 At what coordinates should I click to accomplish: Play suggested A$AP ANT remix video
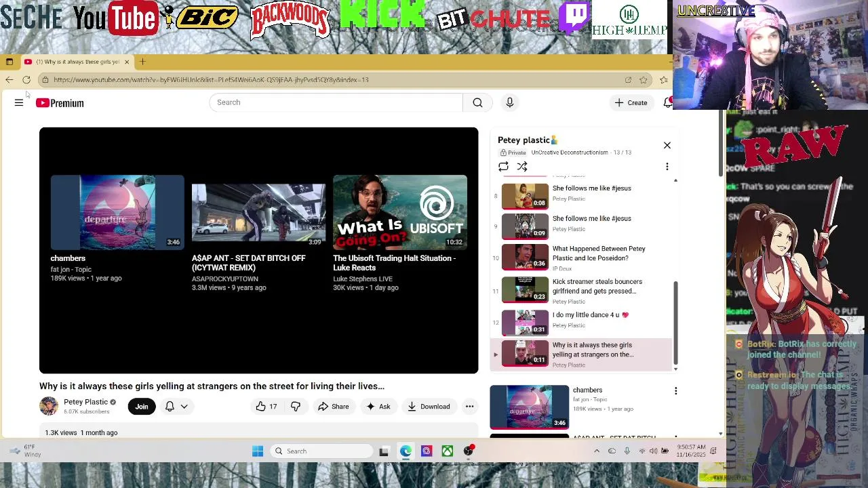point(258,212)
